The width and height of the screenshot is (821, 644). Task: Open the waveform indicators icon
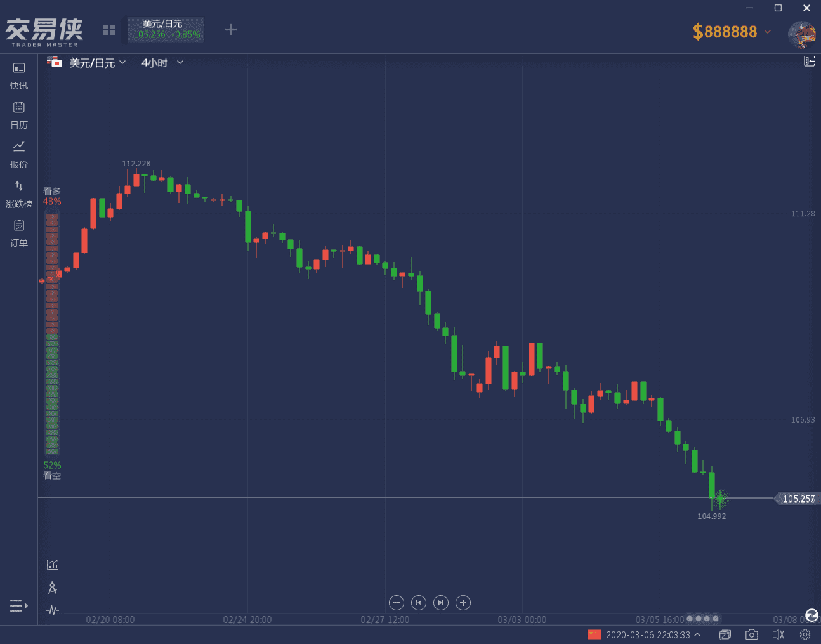53,610
